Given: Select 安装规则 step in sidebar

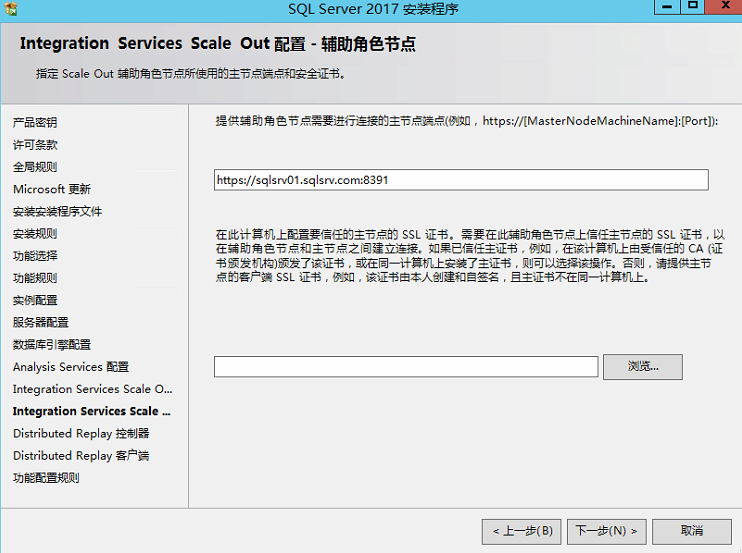Looking at the screenshot, I should [35, 234].
